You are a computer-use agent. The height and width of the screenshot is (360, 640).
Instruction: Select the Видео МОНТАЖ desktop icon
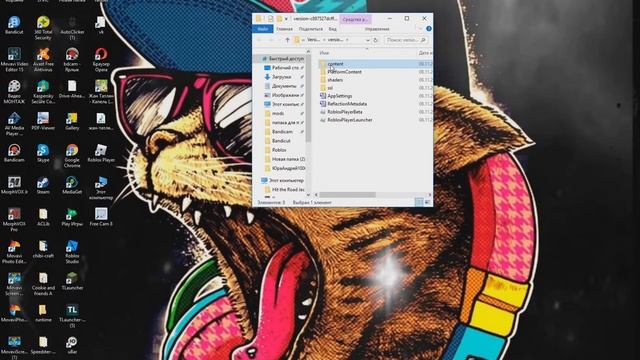14,91
